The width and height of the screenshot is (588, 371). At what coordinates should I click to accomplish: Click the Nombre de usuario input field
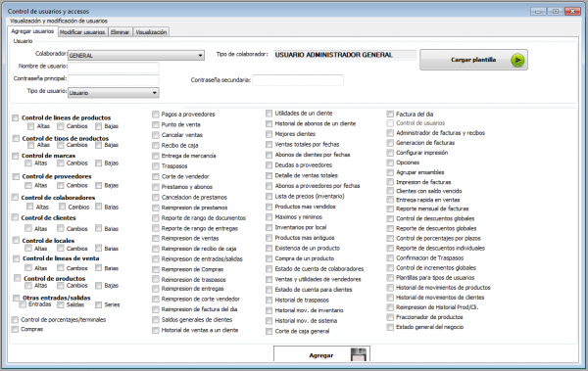114,68
